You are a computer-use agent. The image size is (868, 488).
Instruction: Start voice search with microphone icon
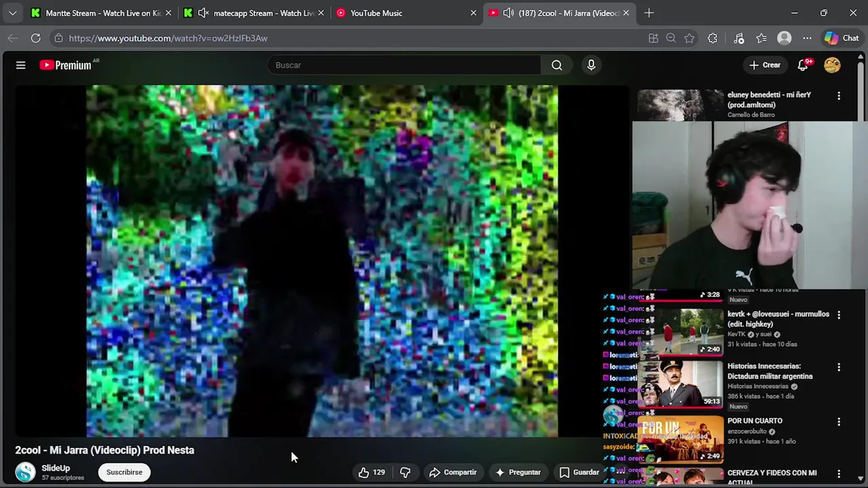pos(591,65)
